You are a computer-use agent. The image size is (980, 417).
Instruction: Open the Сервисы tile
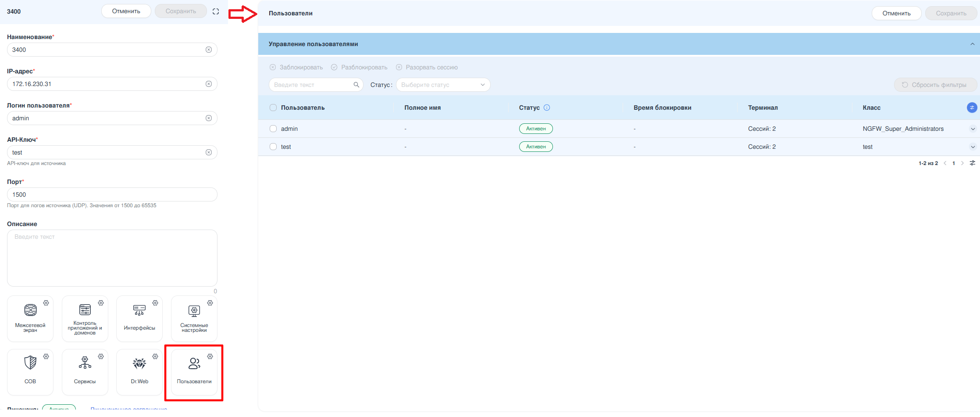[85, 371]
